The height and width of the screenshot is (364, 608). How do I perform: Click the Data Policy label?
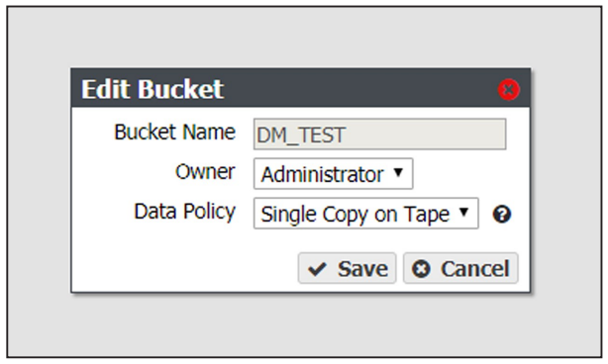pos(184,212)
